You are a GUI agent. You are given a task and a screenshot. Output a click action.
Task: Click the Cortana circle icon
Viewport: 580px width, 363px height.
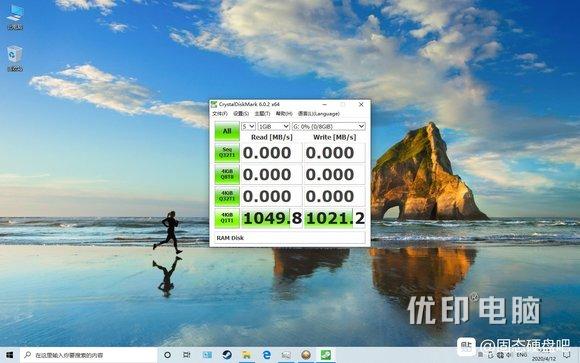[167, 355]
